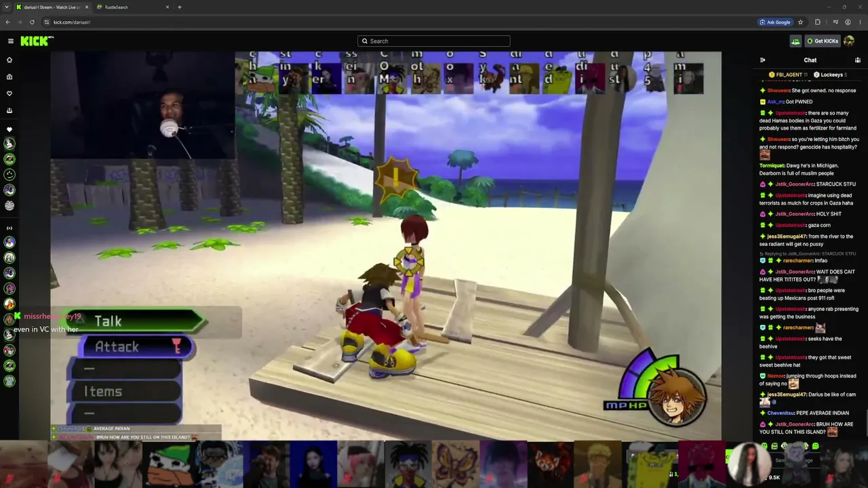868x488 pixels.
Task: Open the browser media control icon
Action: coord(835,22)
